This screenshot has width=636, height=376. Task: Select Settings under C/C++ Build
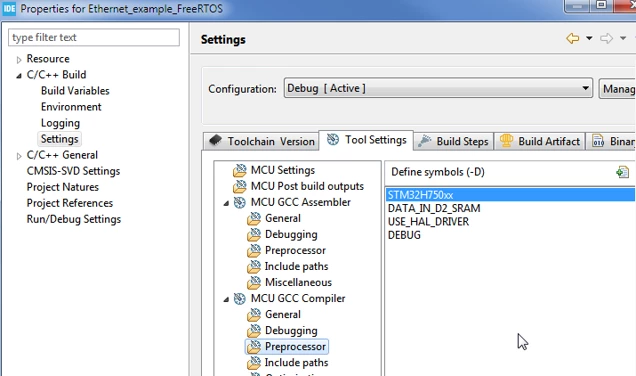tap(59, 139)
